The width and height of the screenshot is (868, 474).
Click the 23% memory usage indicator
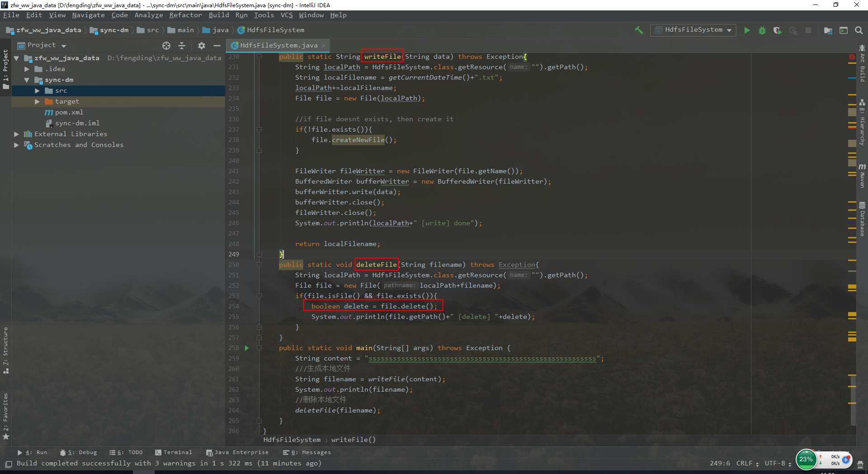[x=806, y=460]
